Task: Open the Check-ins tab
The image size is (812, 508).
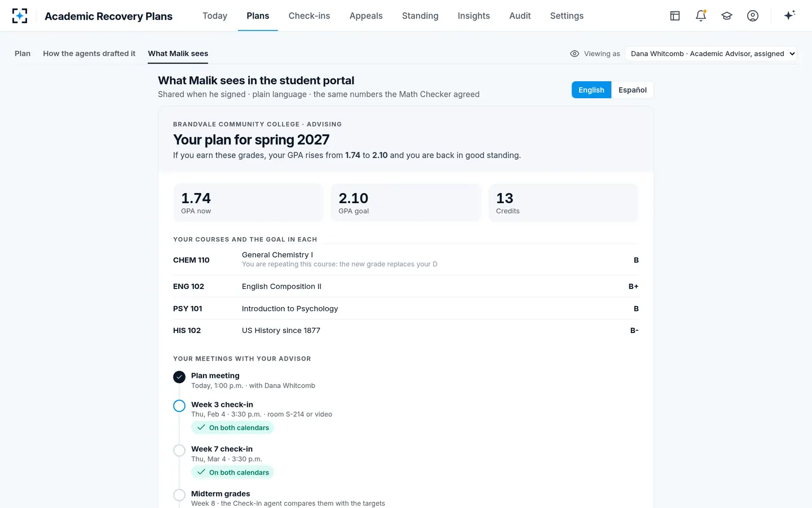Action: (x=309, y=16)
